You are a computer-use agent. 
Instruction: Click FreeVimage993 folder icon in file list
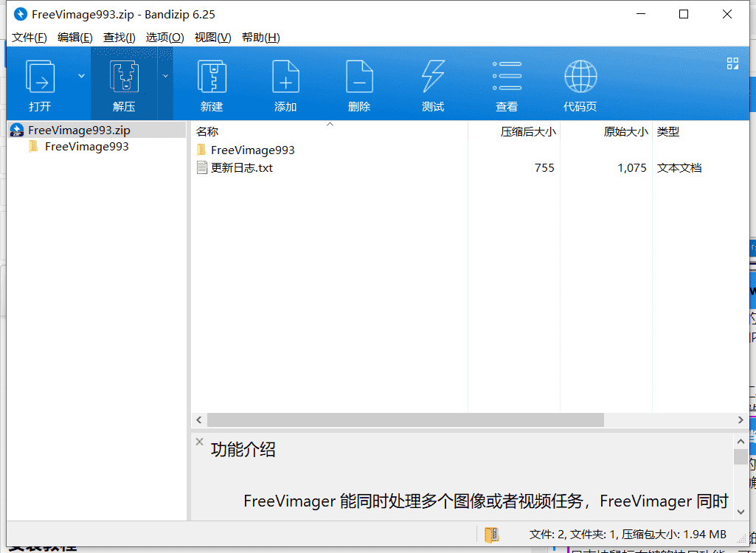201,150
